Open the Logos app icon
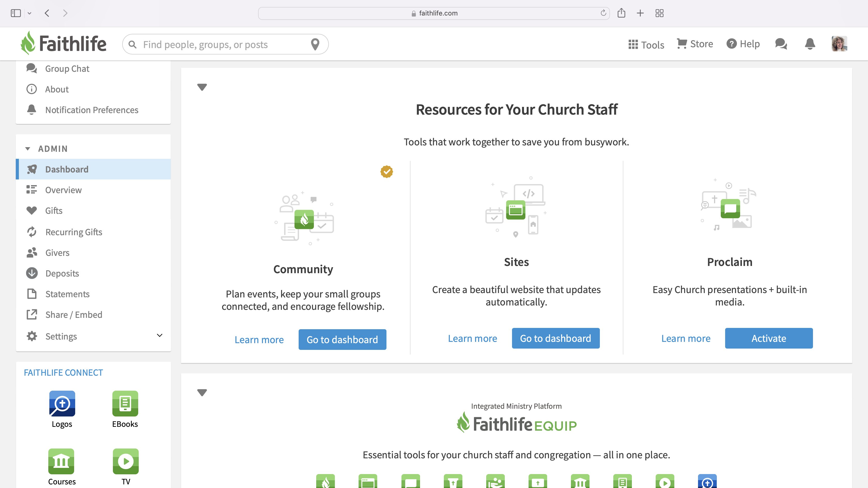The image size is (868, 488). pos(62,403)
